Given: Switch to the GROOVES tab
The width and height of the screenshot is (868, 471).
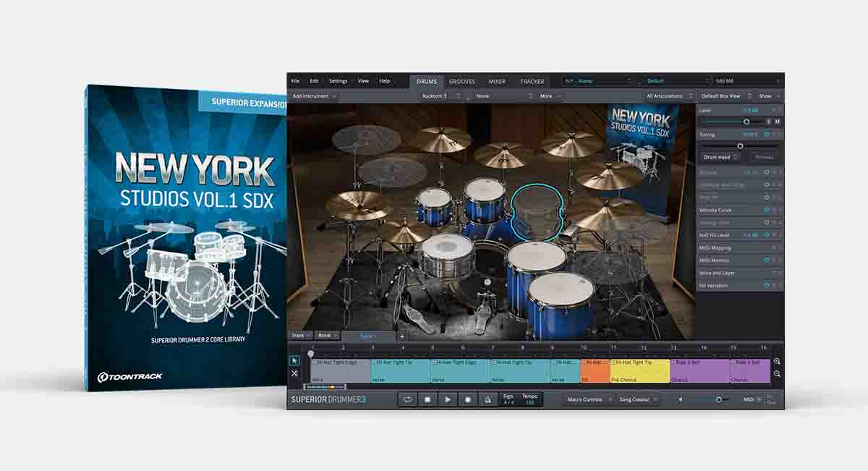Looking at the screenshot, I should click(x=462, y=82).
